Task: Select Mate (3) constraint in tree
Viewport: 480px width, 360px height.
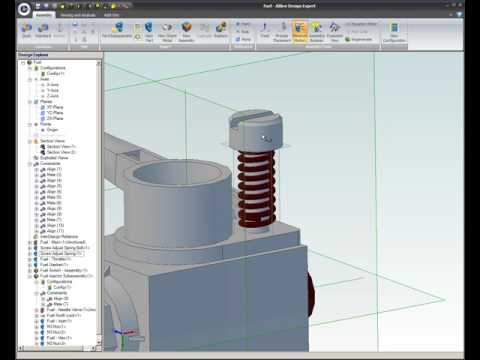Action: click(54, 175)
